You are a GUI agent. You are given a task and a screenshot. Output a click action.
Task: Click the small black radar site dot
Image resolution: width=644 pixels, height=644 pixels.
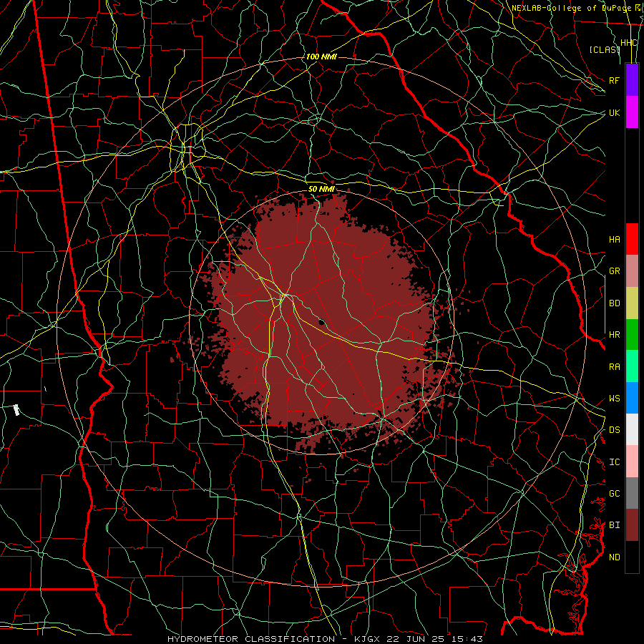321,322
